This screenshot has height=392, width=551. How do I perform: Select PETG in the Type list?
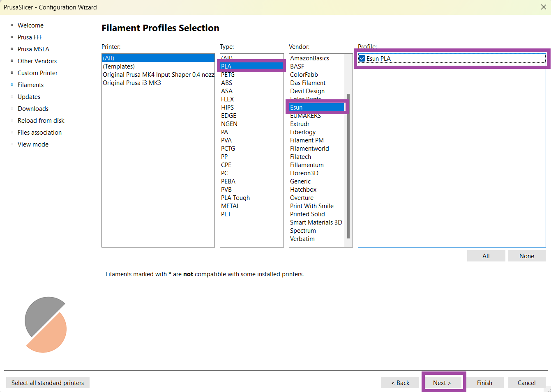[x=228, y=75]
